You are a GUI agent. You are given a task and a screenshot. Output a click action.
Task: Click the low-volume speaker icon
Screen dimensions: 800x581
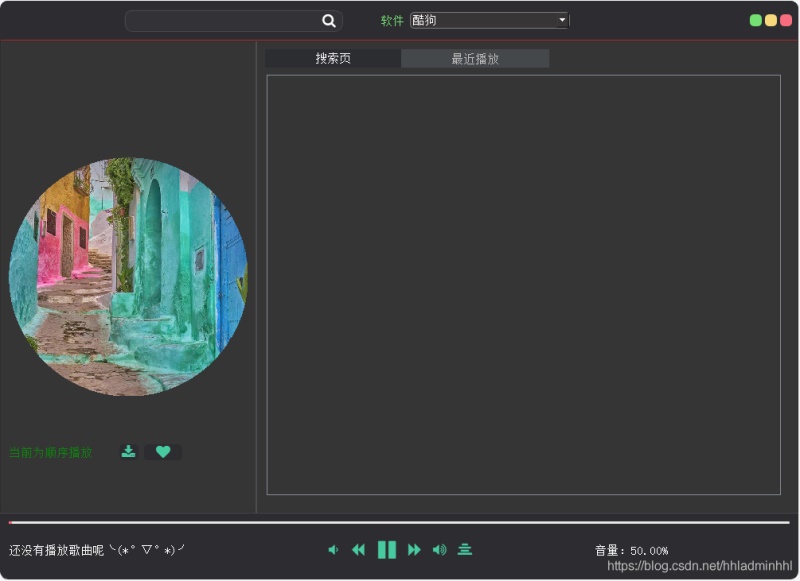(334, 549)
